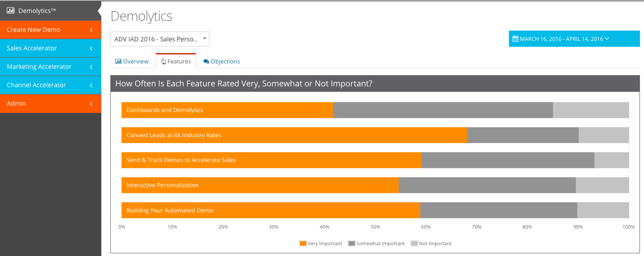Click the Objections tab speech bubble icon

point(206,62)
